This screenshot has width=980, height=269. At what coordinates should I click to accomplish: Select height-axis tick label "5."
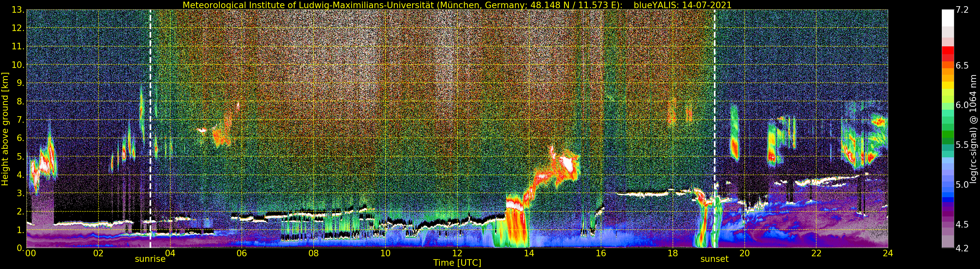click(x=20, y=156)
